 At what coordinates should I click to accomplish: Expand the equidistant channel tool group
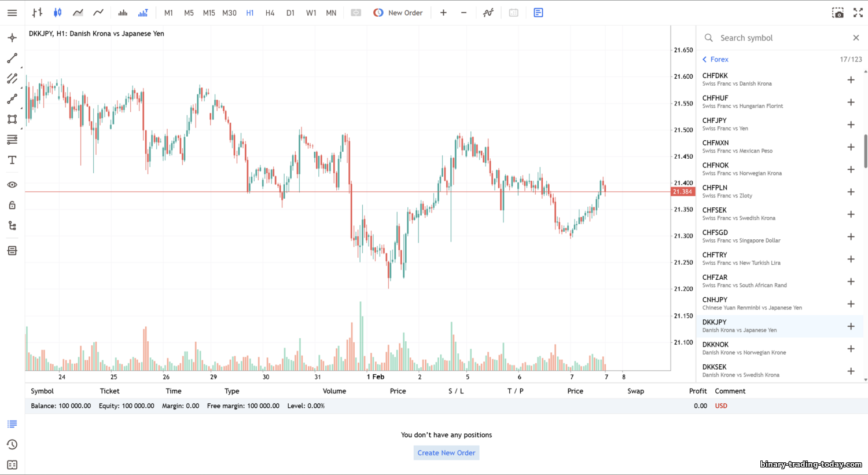[12, 79]
